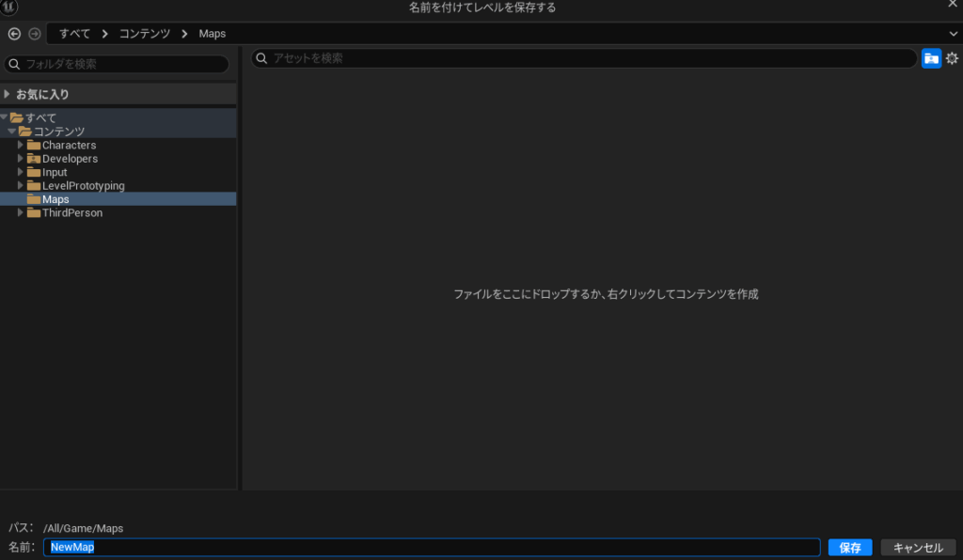Screen dimensions: 963x560
Task: Select コンテンツ in the breadcrumb path
Action: click(144, 34)
